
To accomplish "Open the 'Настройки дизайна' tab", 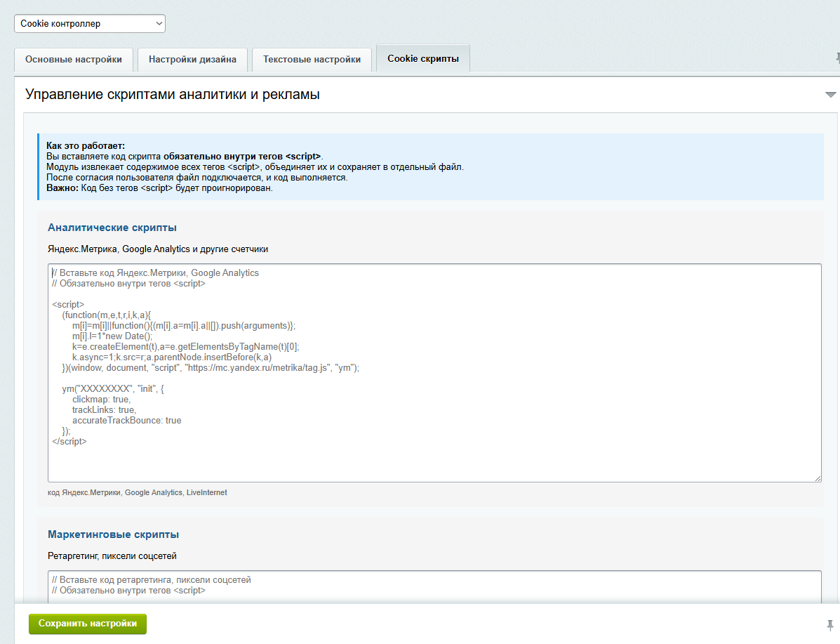I will click(192, 60).
